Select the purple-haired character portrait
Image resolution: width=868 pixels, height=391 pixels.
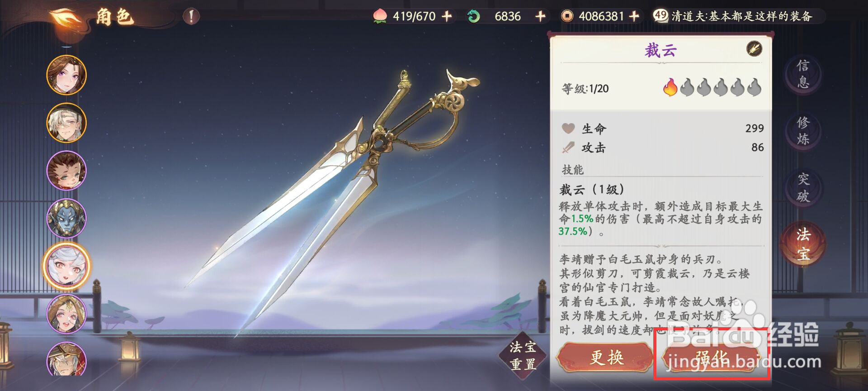tap(66, 75)
